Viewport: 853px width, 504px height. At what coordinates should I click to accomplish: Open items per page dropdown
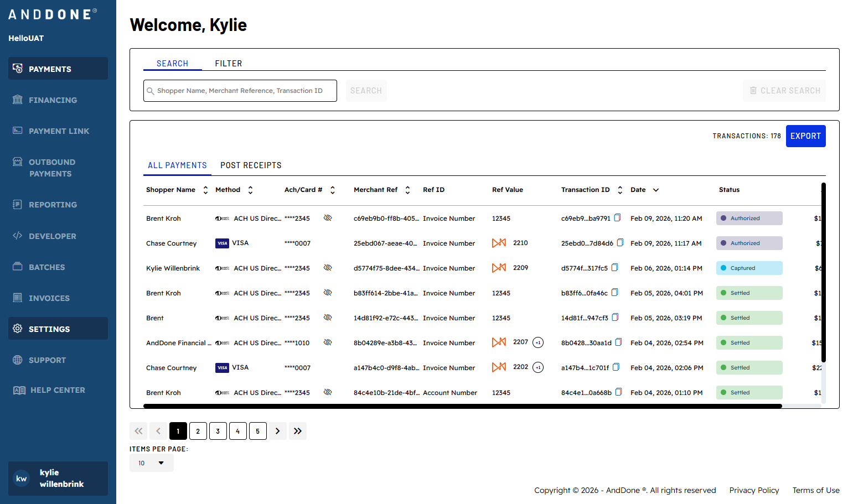152,463
